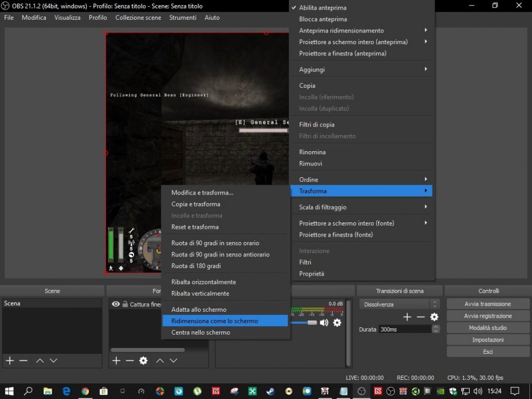Select the active OBS Studio taskbar icon
Viewport: 532px width, 399px height.
coord(362,391)
